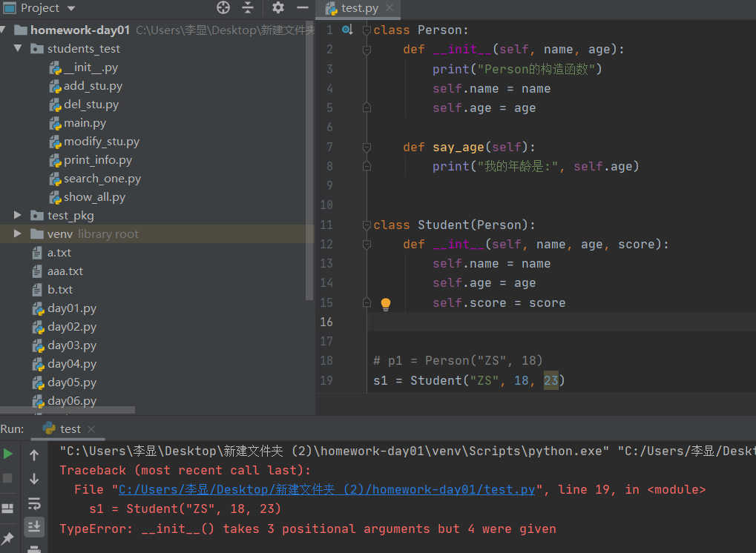
Task: Click the up-the-stack-trace arrow
Action: (x=34, y=454)
